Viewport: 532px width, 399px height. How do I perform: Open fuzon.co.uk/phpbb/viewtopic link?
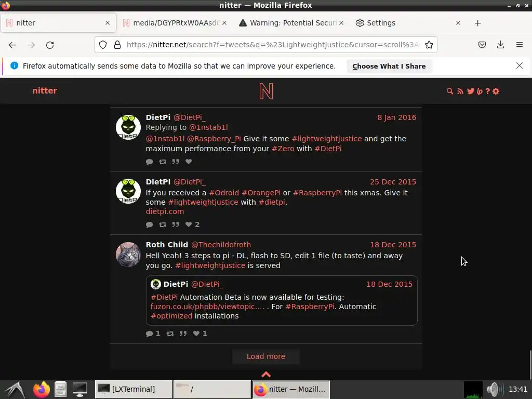click(x=207, y=307)
